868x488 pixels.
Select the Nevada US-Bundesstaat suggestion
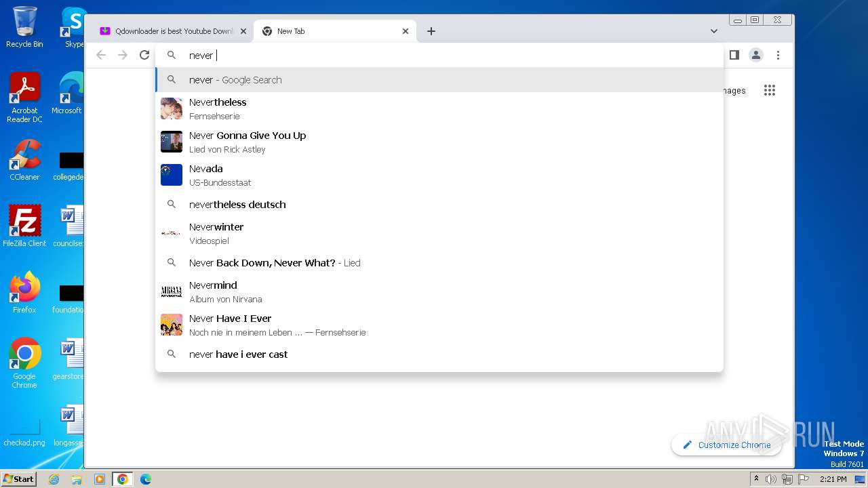click(439, 175)
